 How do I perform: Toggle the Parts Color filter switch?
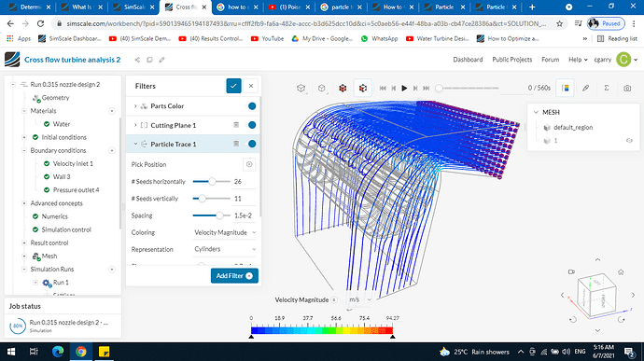tap(250, 106)
